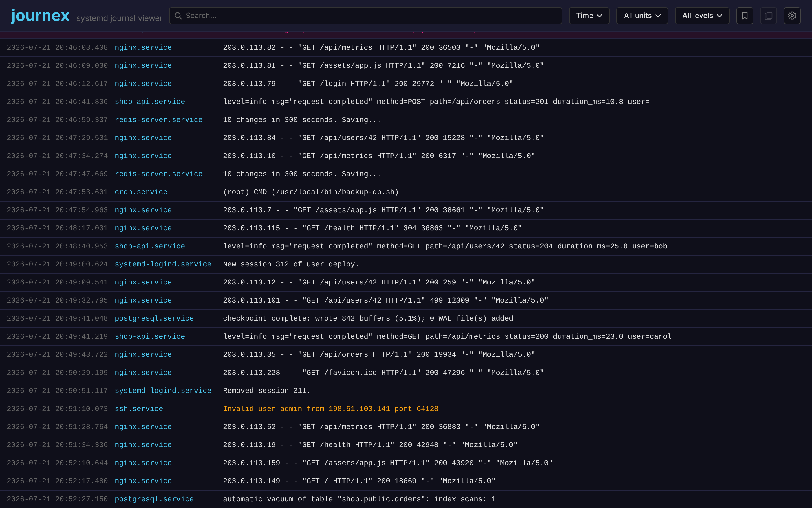Click the systemd journal viewer subtitle
The image size is (812, 508).
click(120, 18)
